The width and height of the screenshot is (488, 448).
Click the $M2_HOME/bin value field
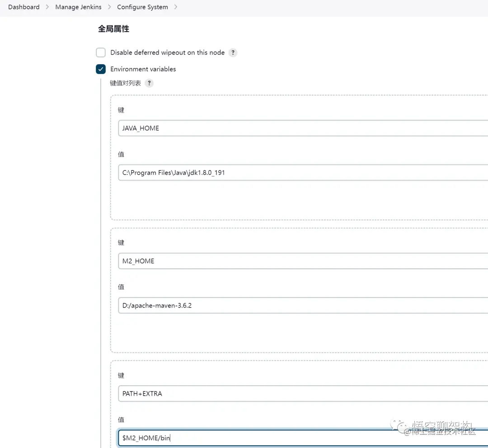(x=303, y=438)
